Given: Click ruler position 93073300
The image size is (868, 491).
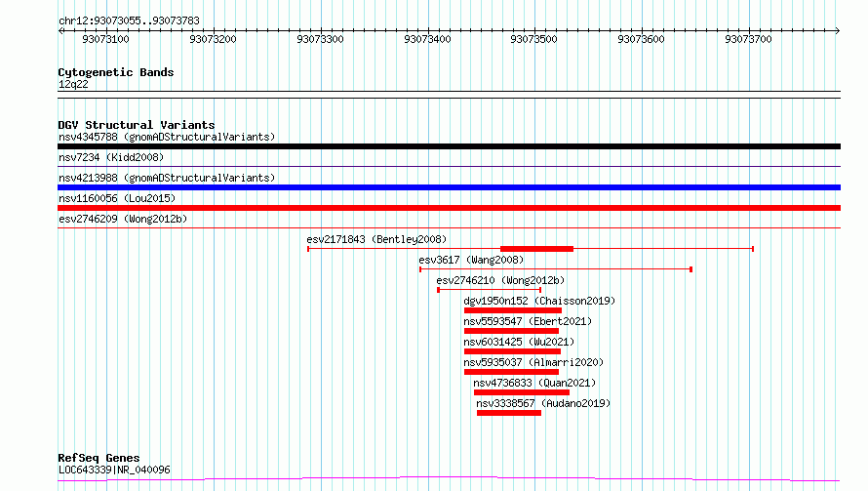Looking at the screenshot, I should [x=321, y=39].
